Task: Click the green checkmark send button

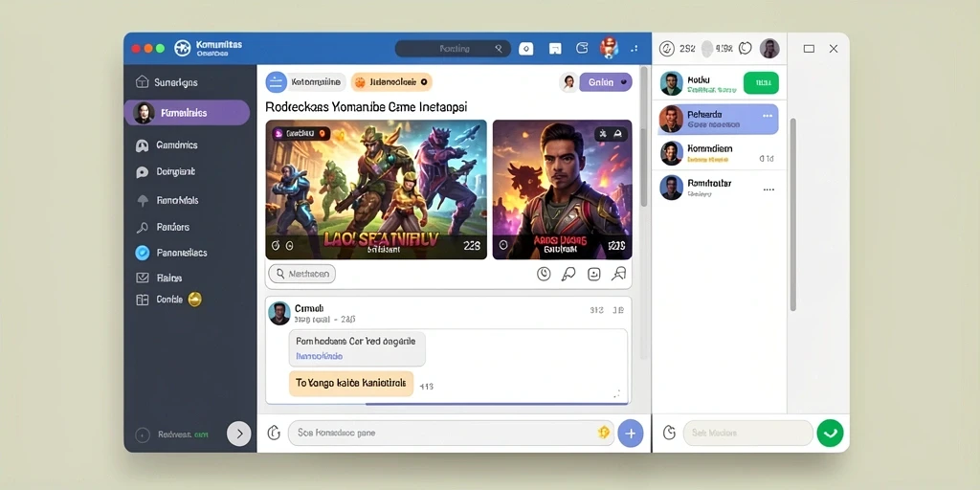Action: click(x=830, y=433)
